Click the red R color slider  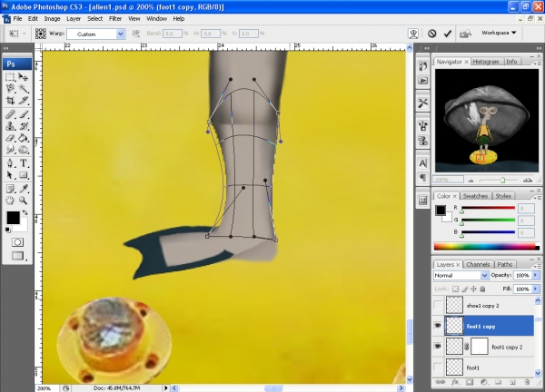(489, 208)
